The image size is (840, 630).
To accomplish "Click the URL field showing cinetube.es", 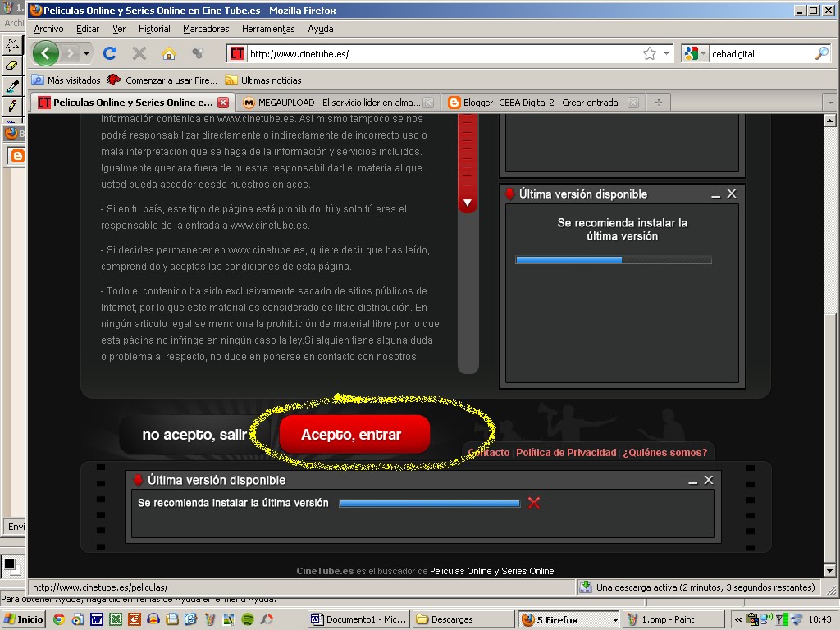I will [444, 53].
